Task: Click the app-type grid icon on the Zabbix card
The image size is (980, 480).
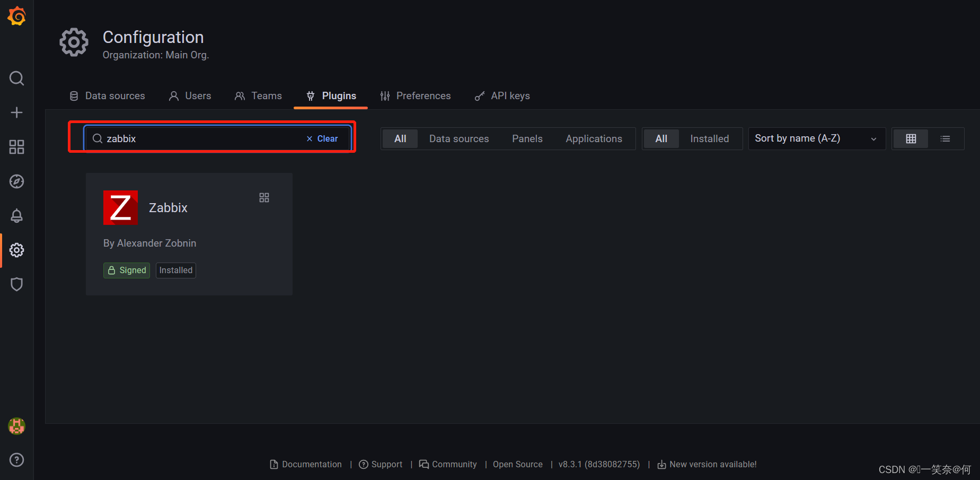Action: coord(264,197)
